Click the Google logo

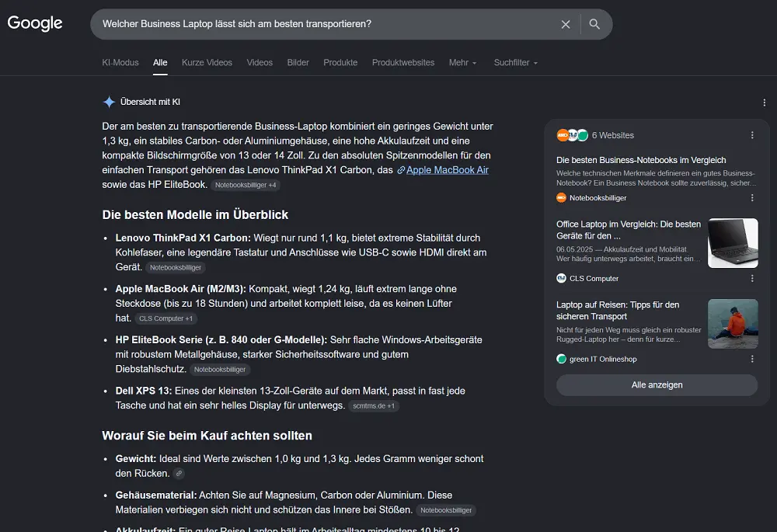coord(35,23)
